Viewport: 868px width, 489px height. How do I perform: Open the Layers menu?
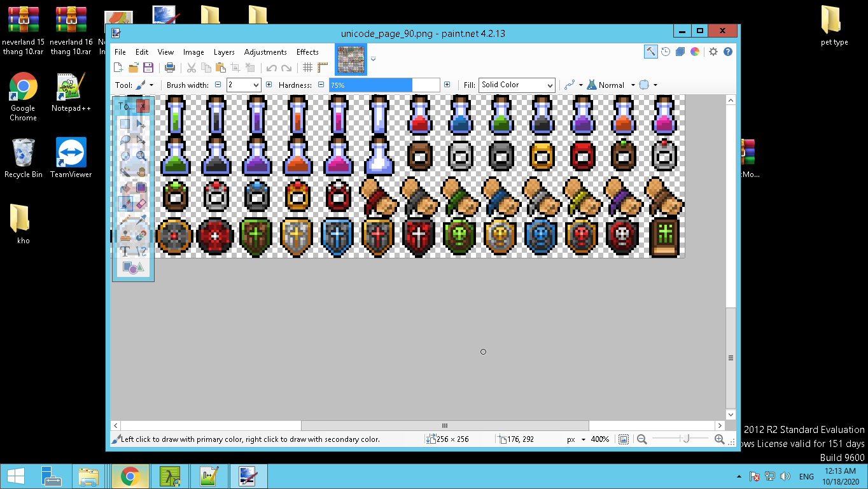(x=224, y=52)
